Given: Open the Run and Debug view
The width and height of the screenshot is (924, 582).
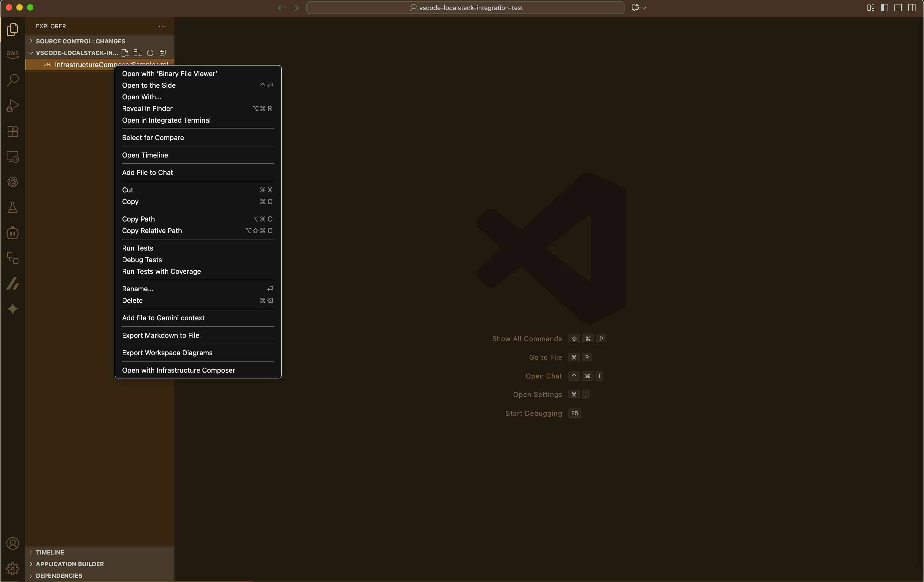Looking at the screenshot, I should click(13, 105).
